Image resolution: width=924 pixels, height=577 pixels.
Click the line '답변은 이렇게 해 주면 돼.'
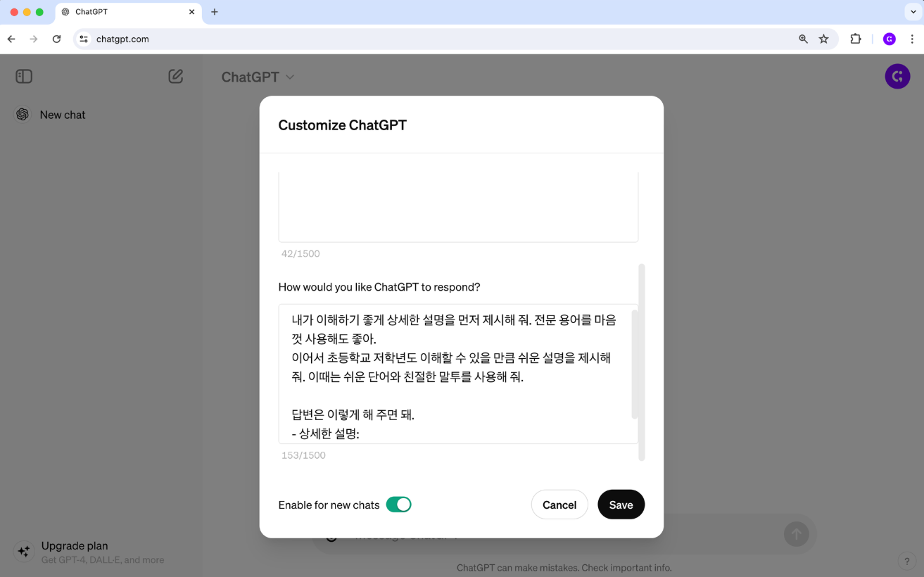(x=353, y=414)
